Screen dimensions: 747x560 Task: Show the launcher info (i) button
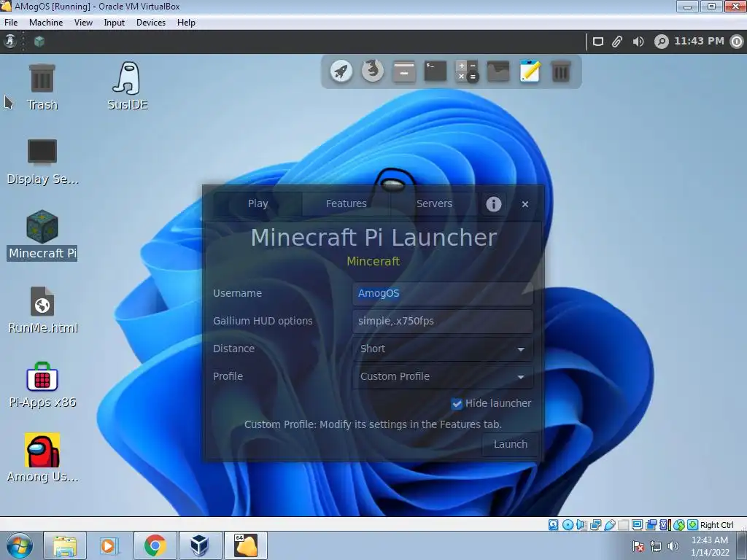point(494,204)
